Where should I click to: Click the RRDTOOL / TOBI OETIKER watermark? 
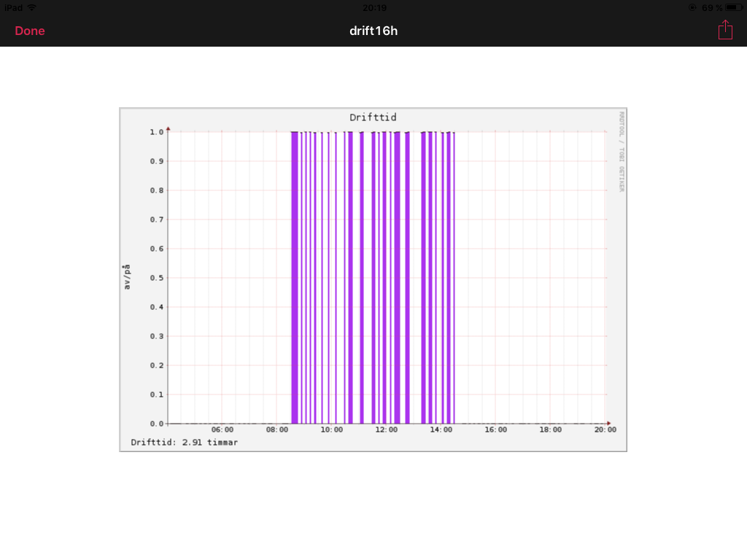(622, 152)
